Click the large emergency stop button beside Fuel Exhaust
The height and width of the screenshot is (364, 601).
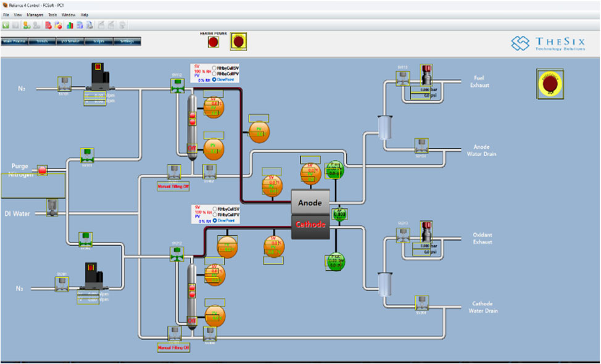click(550, 83)
